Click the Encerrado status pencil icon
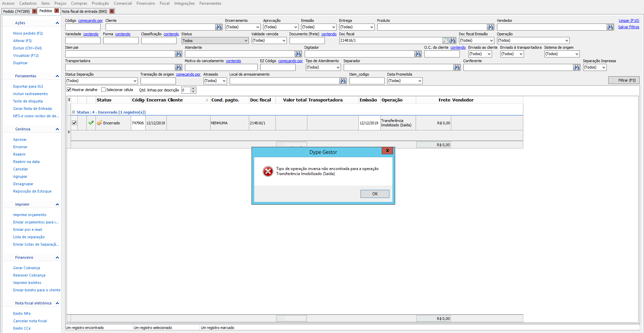This screenshot has width=644, height=333. click(x=100, y=123)
